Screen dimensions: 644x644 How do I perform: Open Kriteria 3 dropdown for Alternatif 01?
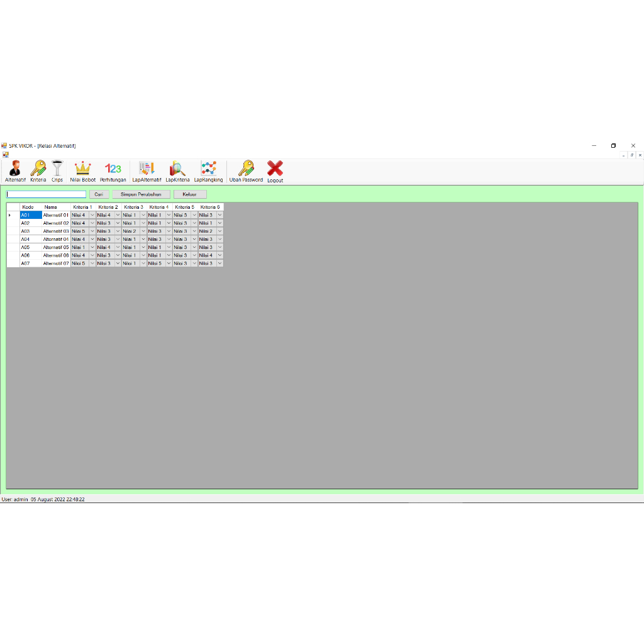coord(143,215)
